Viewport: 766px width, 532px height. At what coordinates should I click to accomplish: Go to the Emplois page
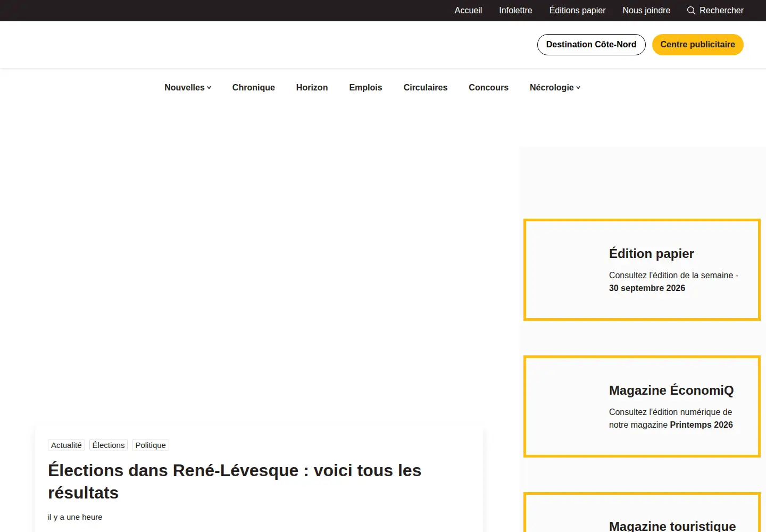(x=365, y=87)
